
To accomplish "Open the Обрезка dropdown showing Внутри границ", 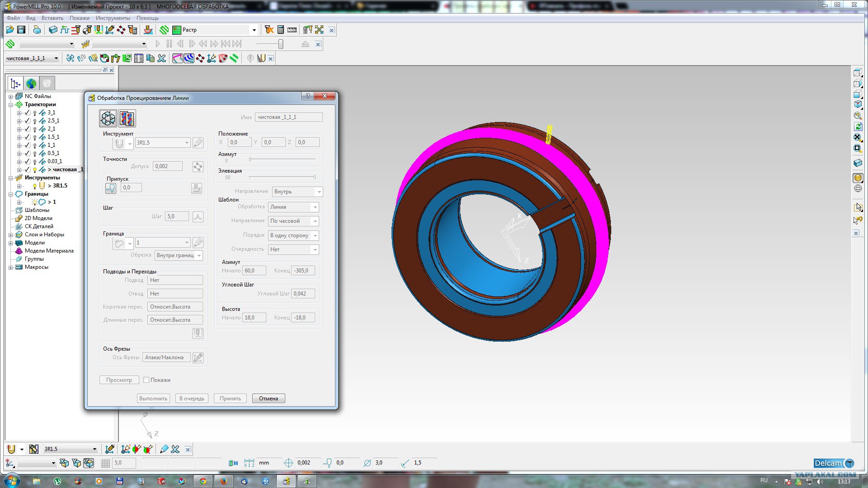I will coord(179,255).
